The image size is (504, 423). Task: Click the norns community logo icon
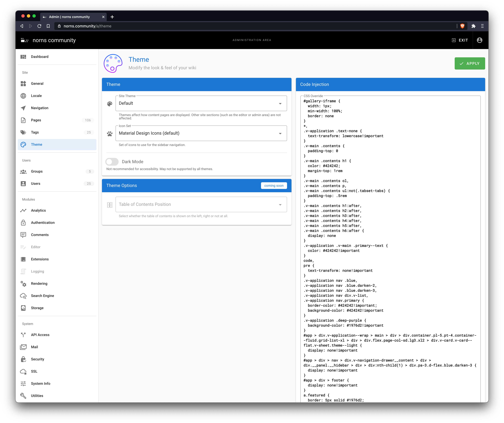[25, 40]
